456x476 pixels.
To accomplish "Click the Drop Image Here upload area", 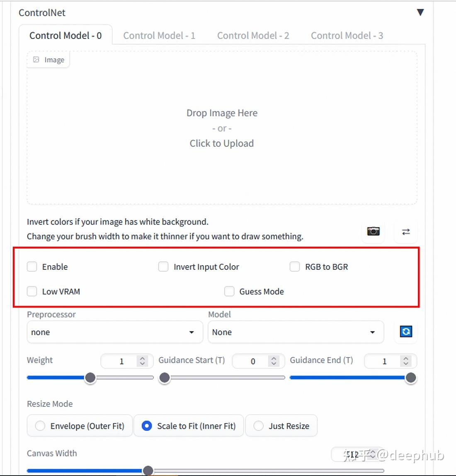I will click(222, 128).
